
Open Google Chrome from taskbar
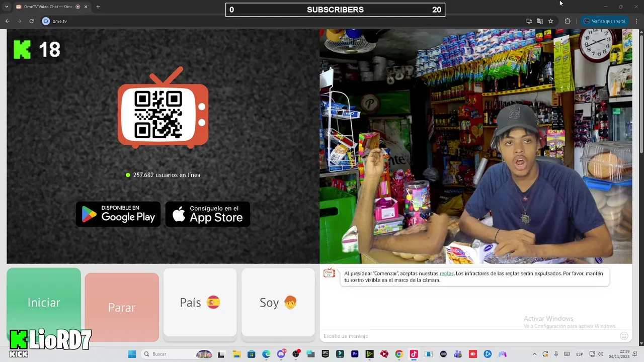[x=399, y=354]
